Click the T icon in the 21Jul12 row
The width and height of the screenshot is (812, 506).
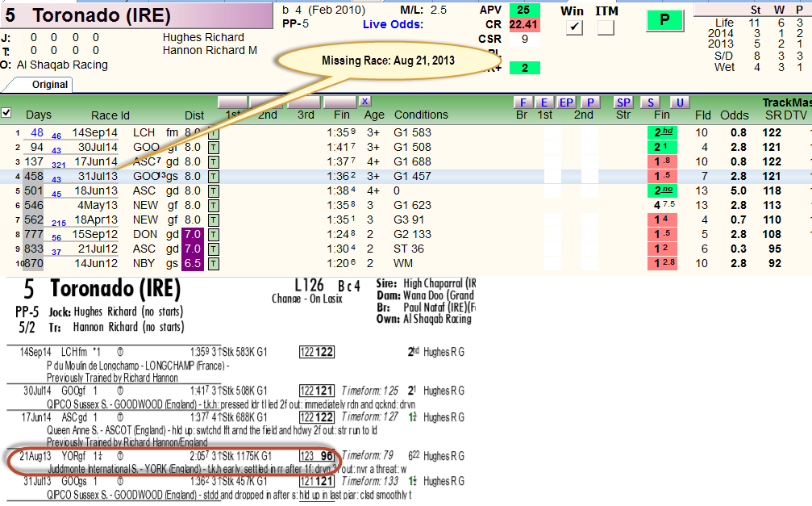214,249
